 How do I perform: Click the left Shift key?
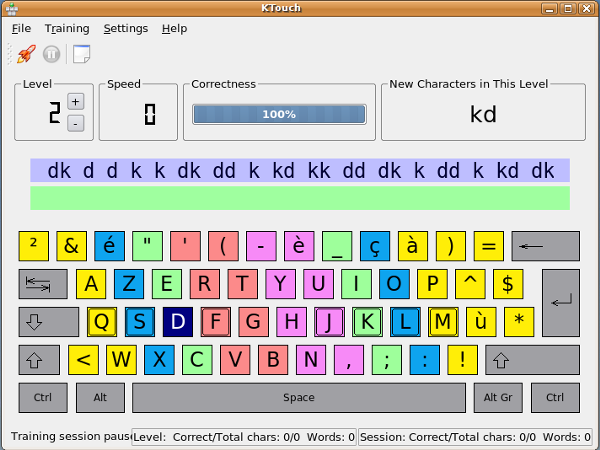click(x=39, y=360)
